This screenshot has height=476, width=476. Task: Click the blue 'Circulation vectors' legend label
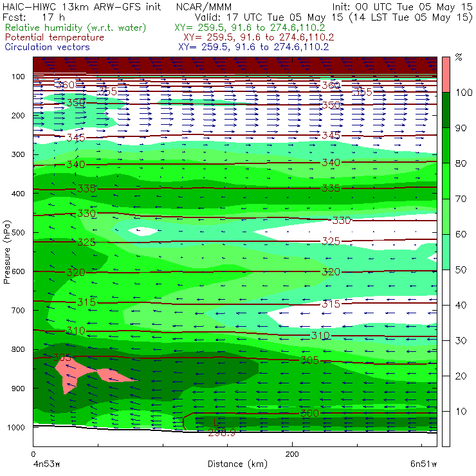point(47,47)
